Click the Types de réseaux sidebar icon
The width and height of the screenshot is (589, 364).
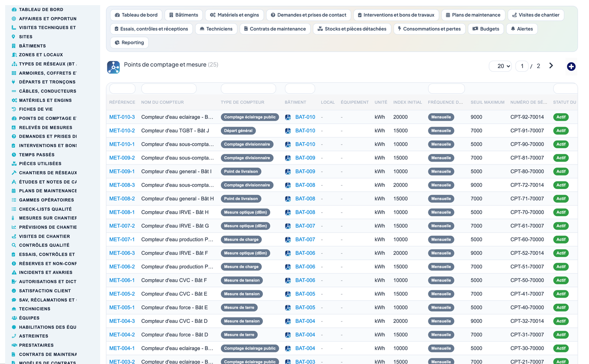coord(14,64)
